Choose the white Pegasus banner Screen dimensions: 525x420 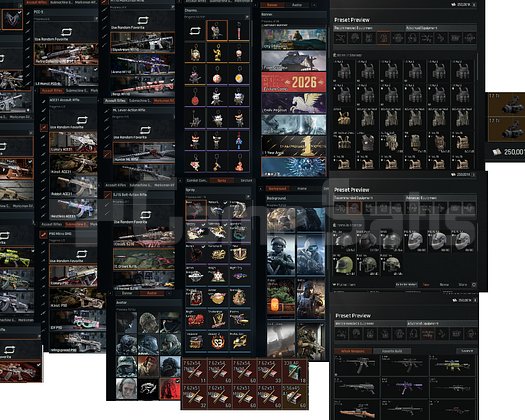point(294,103)
